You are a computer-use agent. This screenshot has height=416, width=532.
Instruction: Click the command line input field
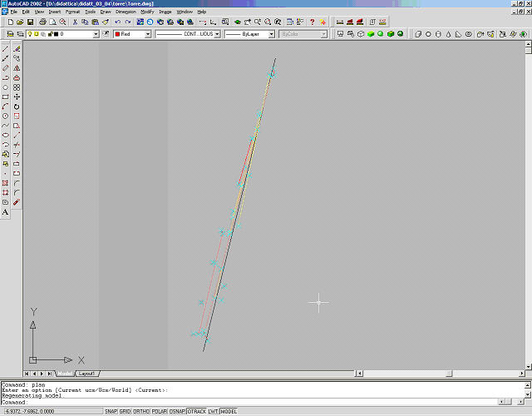pyautogui.click(x=249, y=403)
